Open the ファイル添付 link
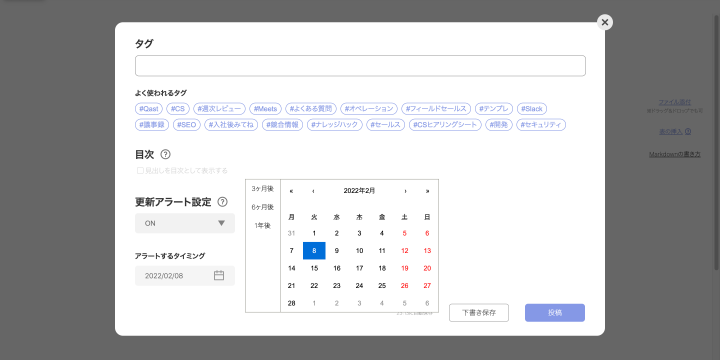720x360 pixels. click(x=675, y=102)
